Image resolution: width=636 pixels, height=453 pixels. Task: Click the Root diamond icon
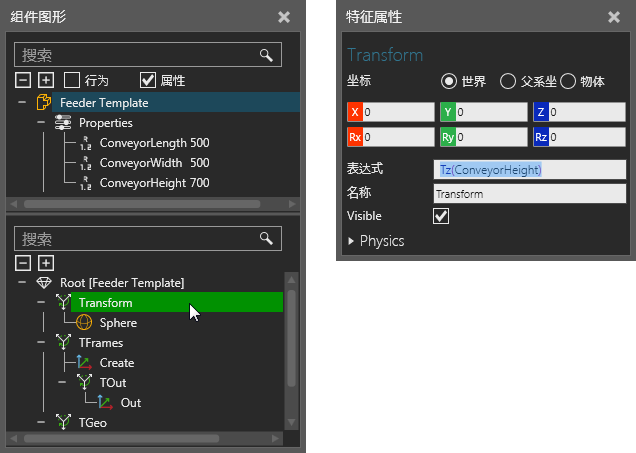(43, 282)
